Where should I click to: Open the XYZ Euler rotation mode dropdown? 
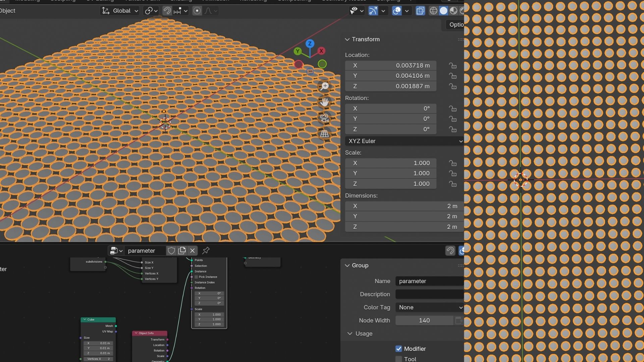pos(405,141)
